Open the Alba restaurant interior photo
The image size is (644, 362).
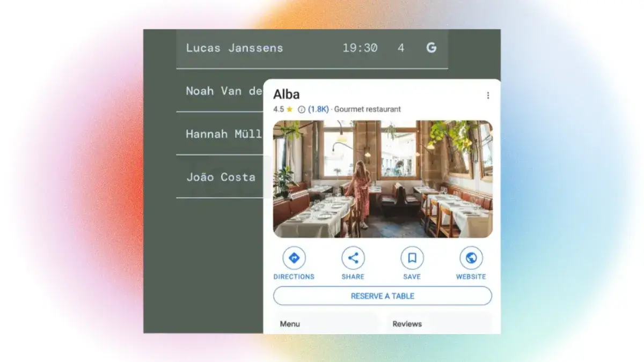[x=383, y=179]
